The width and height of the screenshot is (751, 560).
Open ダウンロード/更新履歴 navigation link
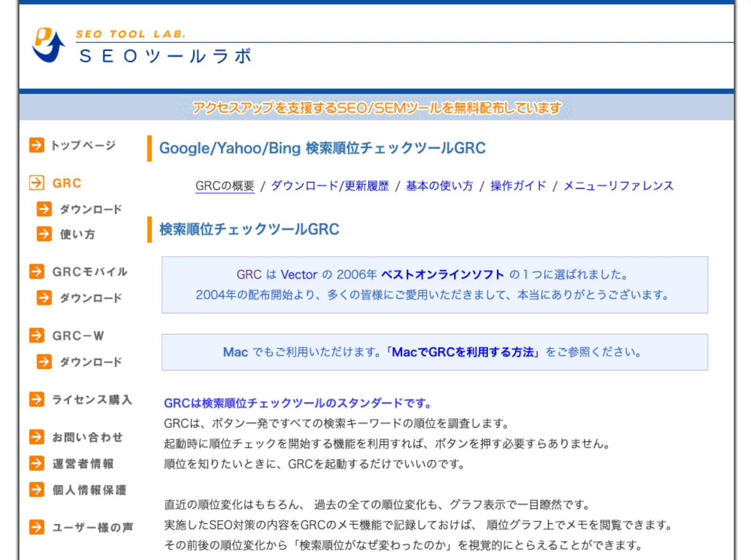click(x=330, y=186)
